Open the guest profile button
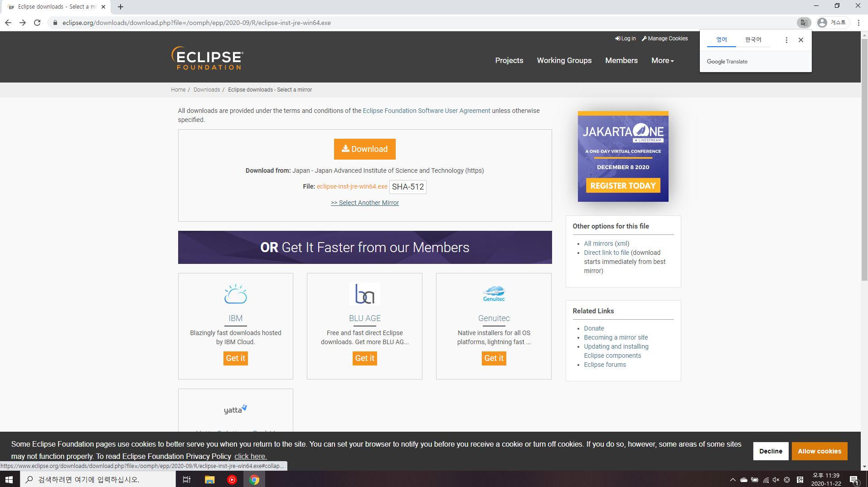The width and height of the screenshot is (868, 487). point(833,23)
